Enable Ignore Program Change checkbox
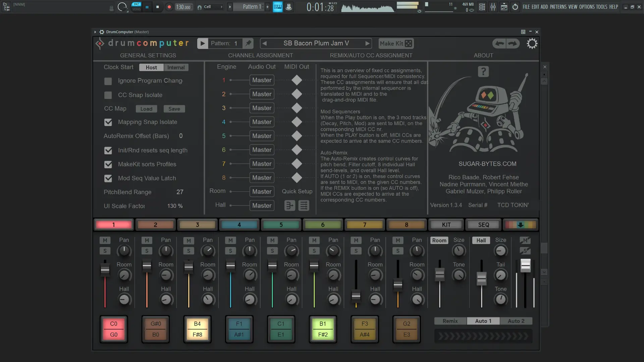This screenshot has height=362, width=644. (108, 81)
